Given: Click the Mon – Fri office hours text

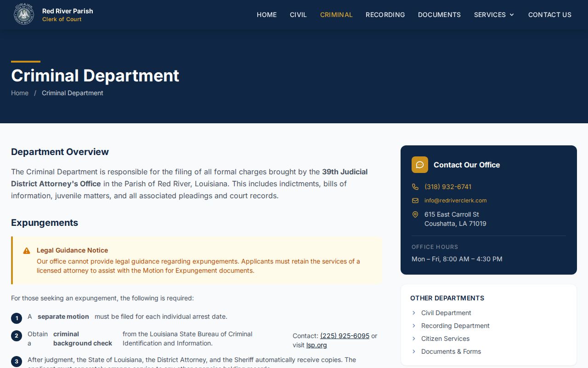Looking at the screenshot, I should point(457,259).
